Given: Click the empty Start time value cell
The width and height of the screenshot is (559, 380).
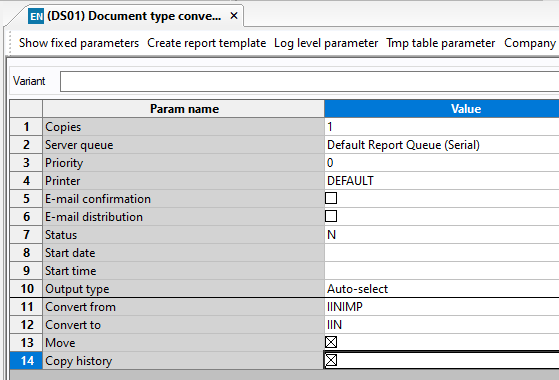Looking at the screenshot, I should click(442, 271).
